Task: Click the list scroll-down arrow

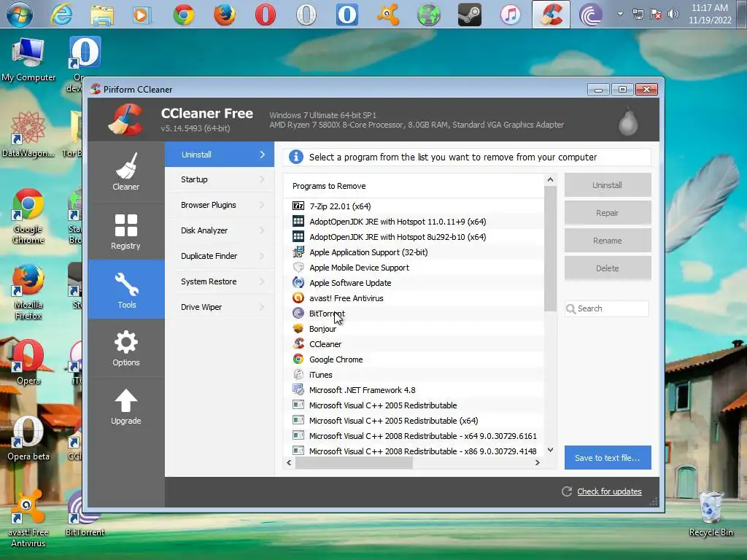Action: pyautogui.click(x=550, y=449)
